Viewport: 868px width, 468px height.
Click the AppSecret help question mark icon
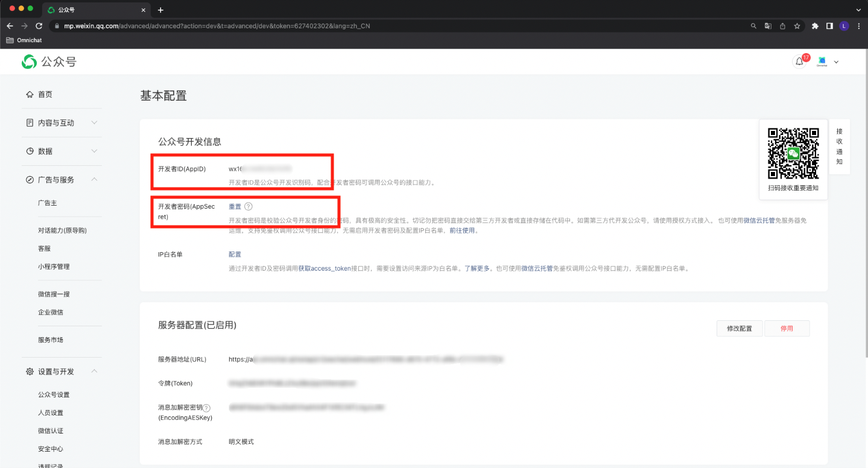pyautogui.click(x=249, y=206)
